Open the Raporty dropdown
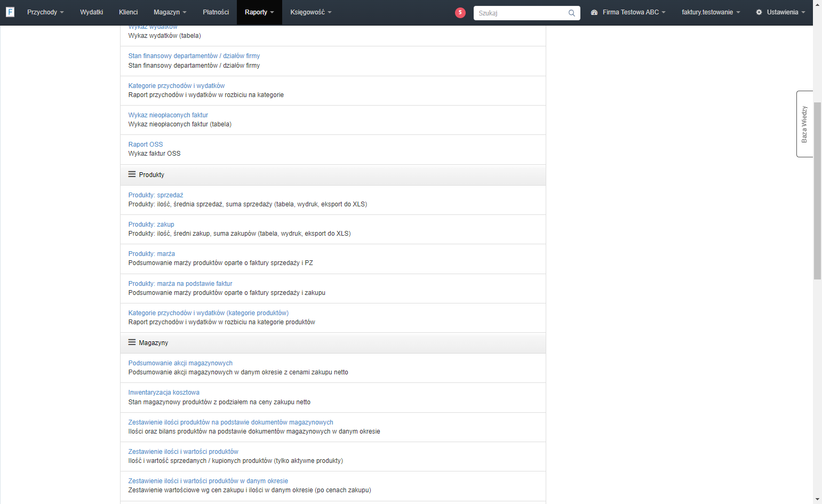The height and width of the screenshot is (504, 822). point(259,12)
